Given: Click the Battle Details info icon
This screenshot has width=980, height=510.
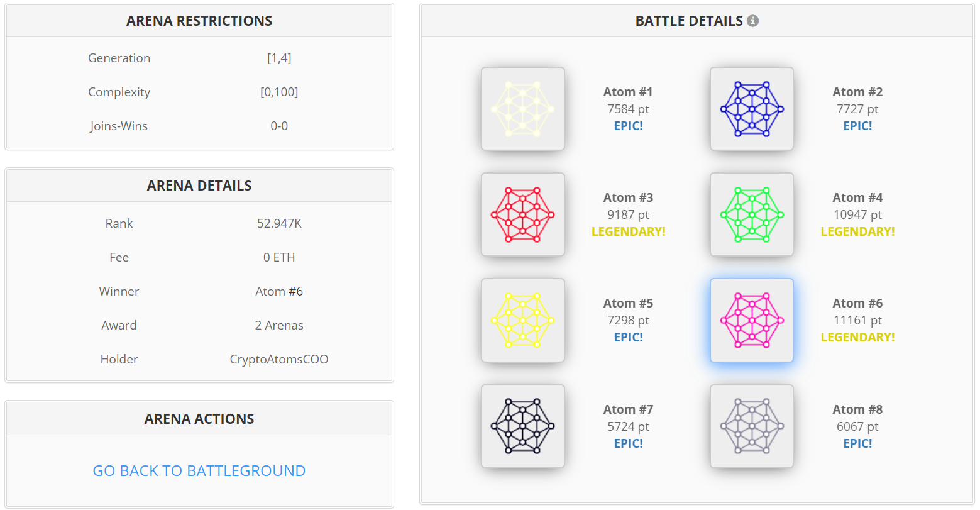Looking at the screenshot, I should coord(752,21).
